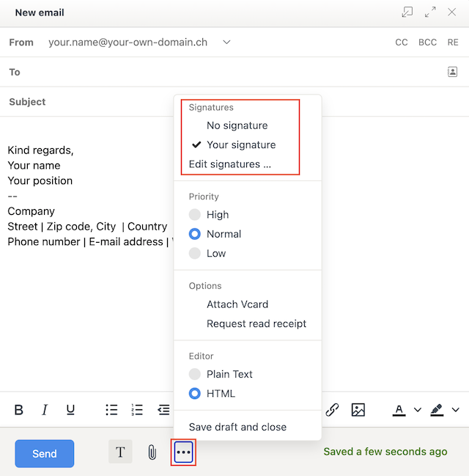This screenshot has height=476, width=469.
Task: Insert a bulleted list
Action: 111,410
